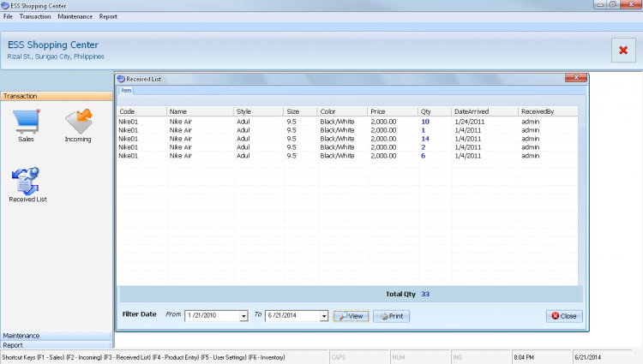Select the row with Qty 14
The width and height of the screenshot is (643, 364).
(347, 139)
